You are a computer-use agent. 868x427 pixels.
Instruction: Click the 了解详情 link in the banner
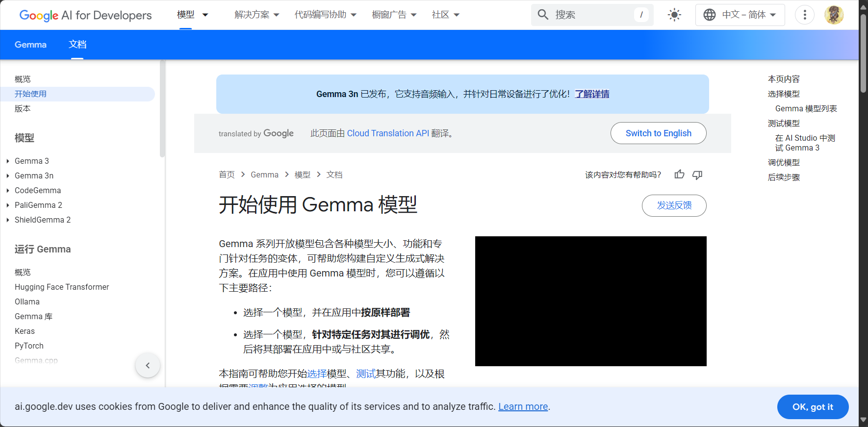pos(592,94)
